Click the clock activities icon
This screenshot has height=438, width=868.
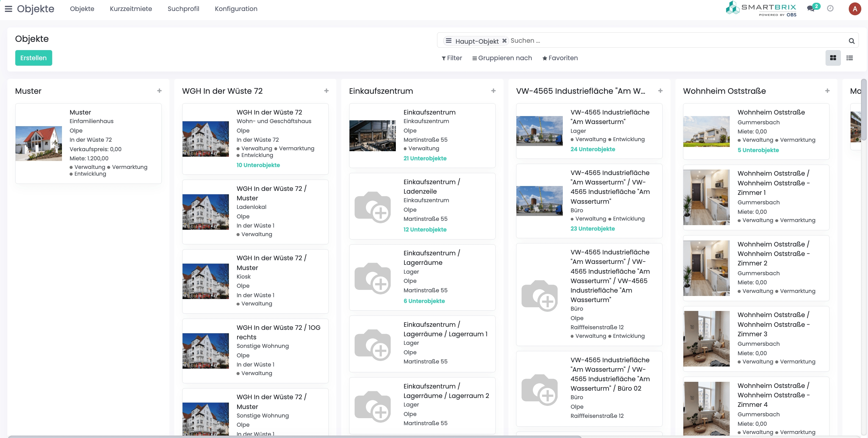click(830, 9)
